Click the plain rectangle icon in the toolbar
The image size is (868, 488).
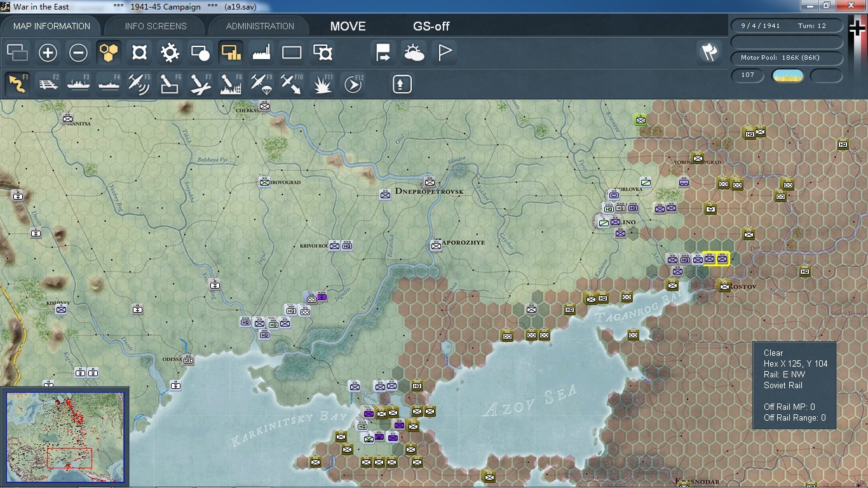(292, 53)
